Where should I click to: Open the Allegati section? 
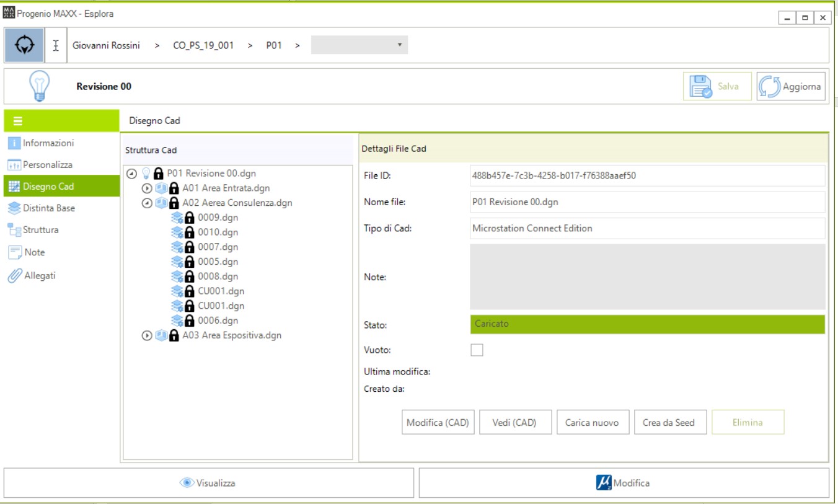pyautogui.click(x=61, y=276)
